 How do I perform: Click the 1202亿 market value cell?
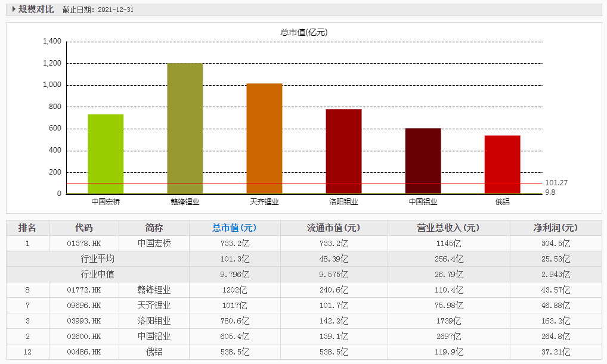coord(234,290)
